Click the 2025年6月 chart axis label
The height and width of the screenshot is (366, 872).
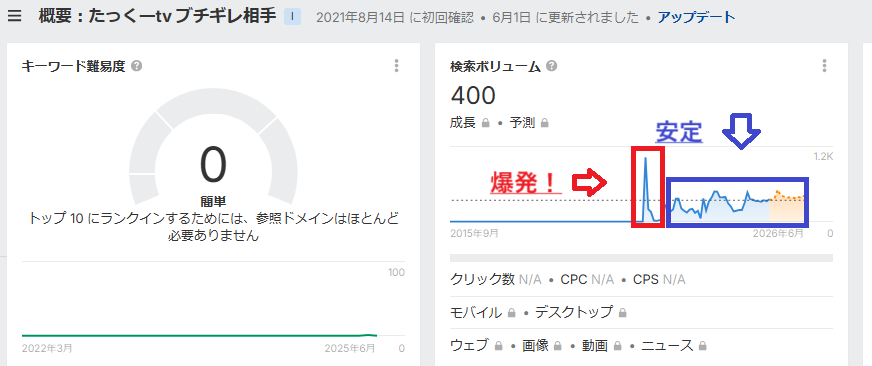click(350, 349)
